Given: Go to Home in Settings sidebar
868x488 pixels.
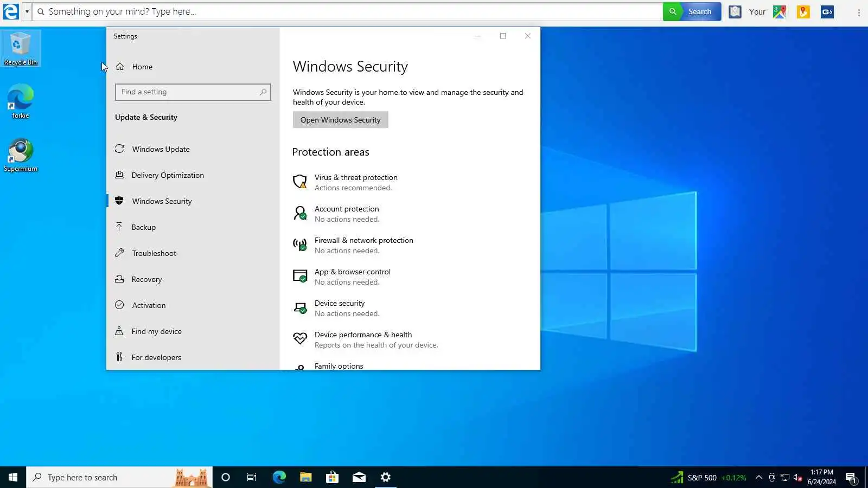Looking at the screenshot, I should 193,67.
